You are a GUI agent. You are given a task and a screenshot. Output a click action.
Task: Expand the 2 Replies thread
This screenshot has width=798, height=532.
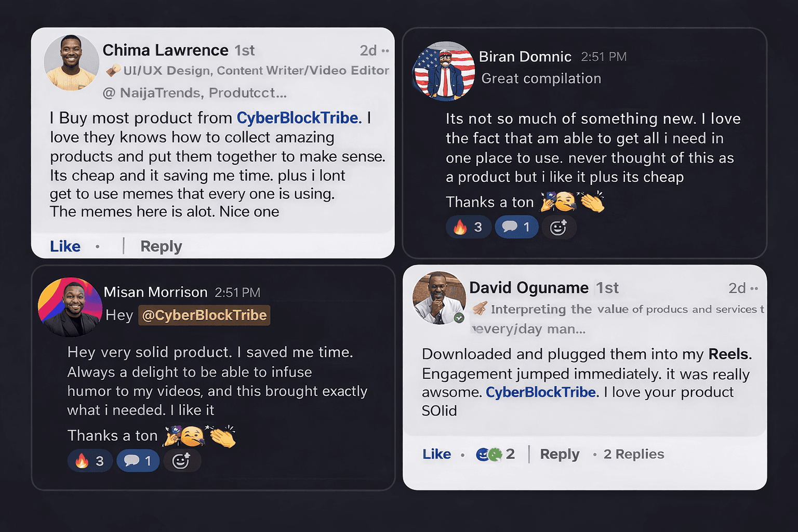pyautogui.click(x=634, y=454)
